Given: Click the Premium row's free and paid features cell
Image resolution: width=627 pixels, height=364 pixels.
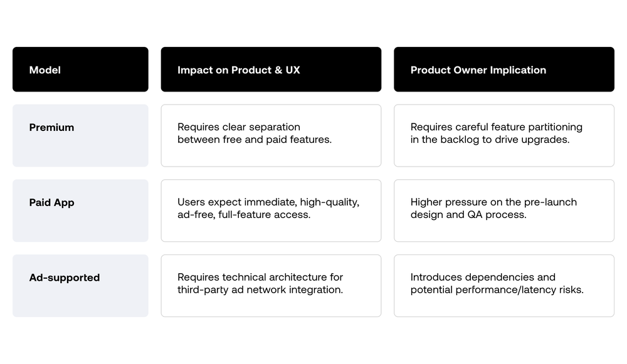Looking at the screenshot, I should click(x=271, y=135).
